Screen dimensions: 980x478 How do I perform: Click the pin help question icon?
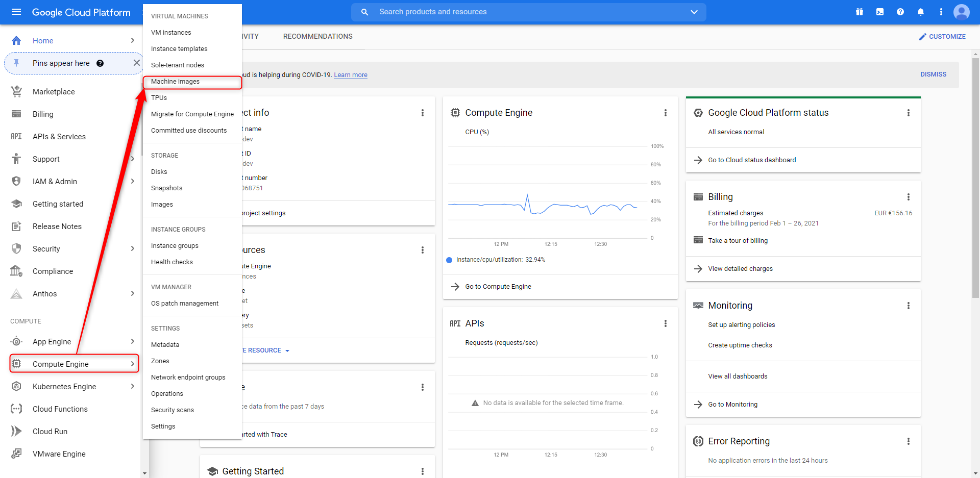pos(100,63)
